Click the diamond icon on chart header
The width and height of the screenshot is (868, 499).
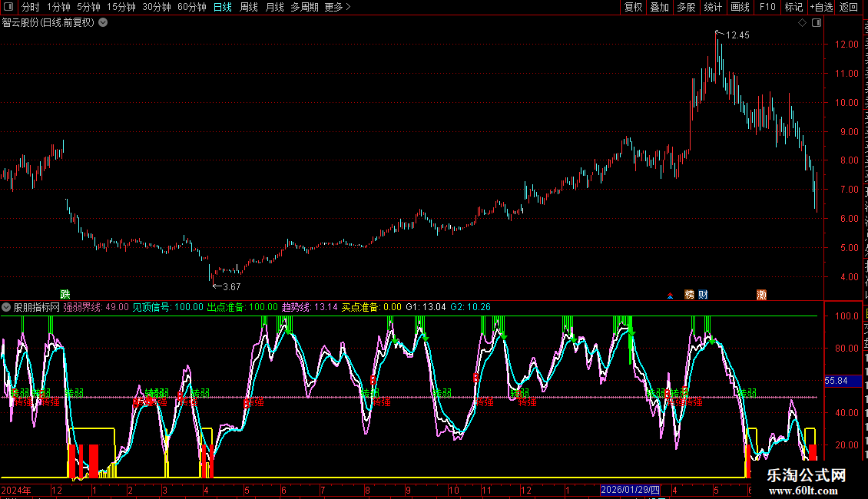(x=802, y=23)
